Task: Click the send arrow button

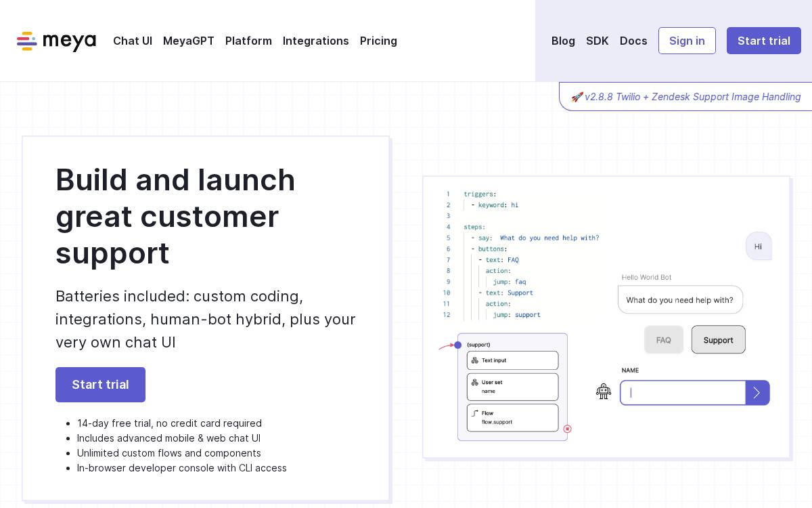Action: 757,393
